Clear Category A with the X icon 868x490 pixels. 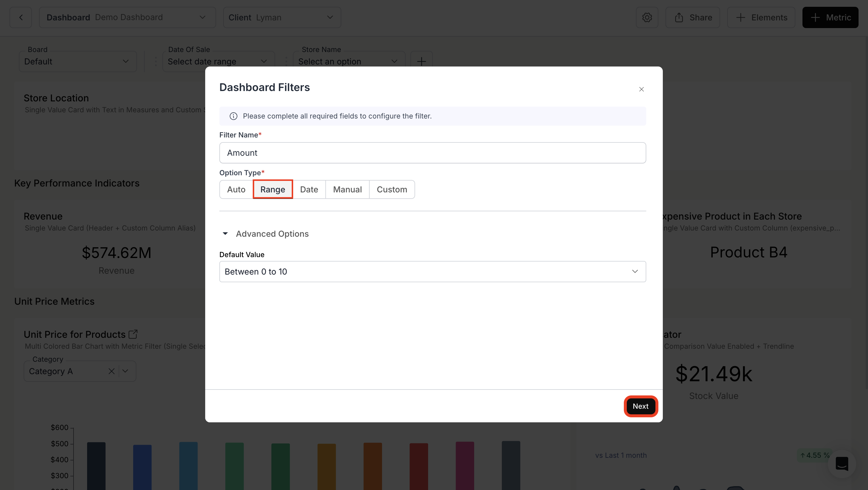pyautogui.click(x=111, y=371)
